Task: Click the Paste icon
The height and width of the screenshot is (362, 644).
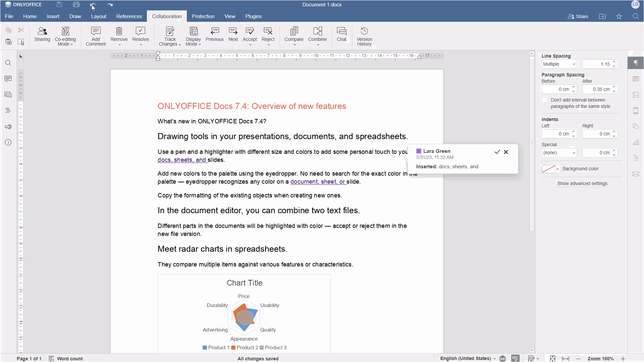Action: click(9, 42)
